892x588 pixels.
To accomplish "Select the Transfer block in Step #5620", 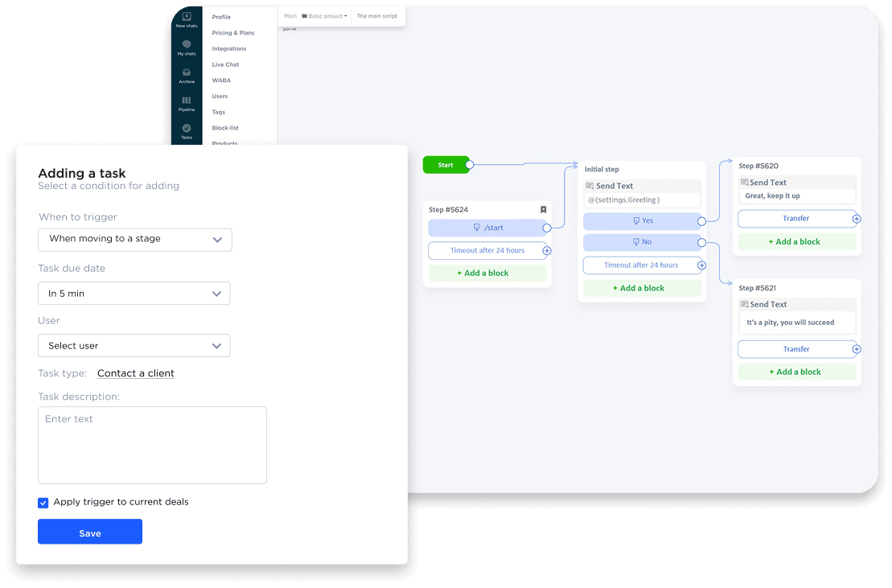I will [797, 219].
